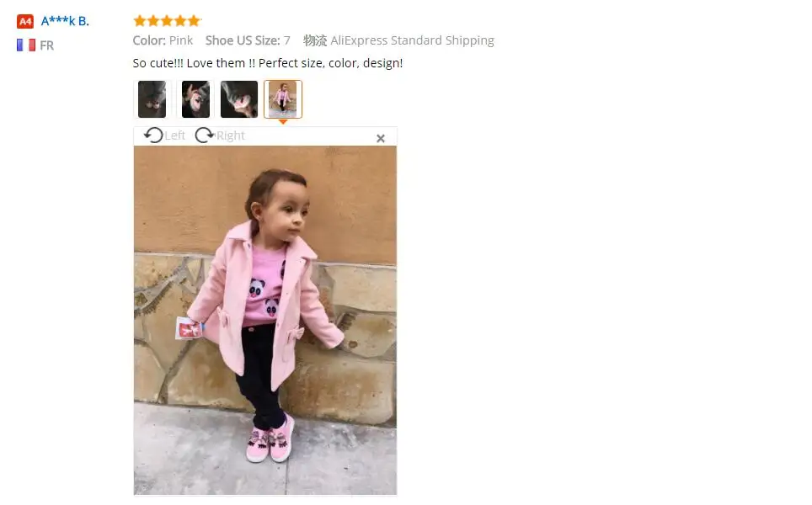Image resolution: width=812 pixels, height=505 pixels.
Task: Click the FR country label
Action: 46,45
